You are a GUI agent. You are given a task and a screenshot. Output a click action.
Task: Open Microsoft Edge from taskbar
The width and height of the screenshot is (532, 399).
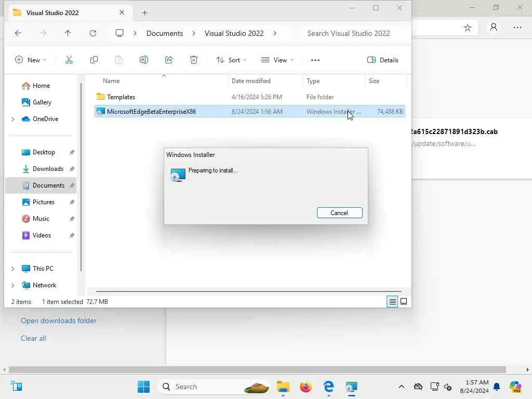328,387
